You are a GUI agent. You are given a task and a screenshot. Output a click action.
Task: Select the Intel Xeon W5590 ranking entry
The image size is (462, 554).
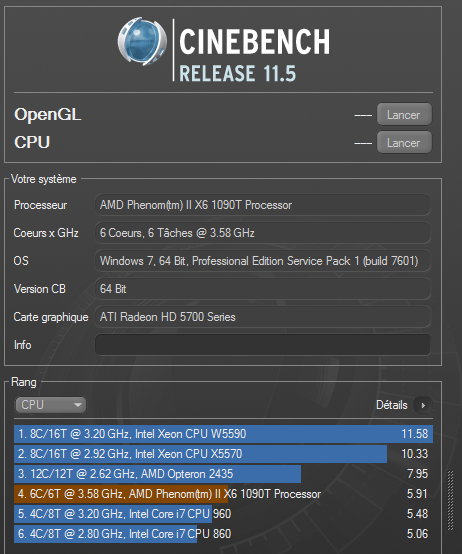[x=223, y=434]
